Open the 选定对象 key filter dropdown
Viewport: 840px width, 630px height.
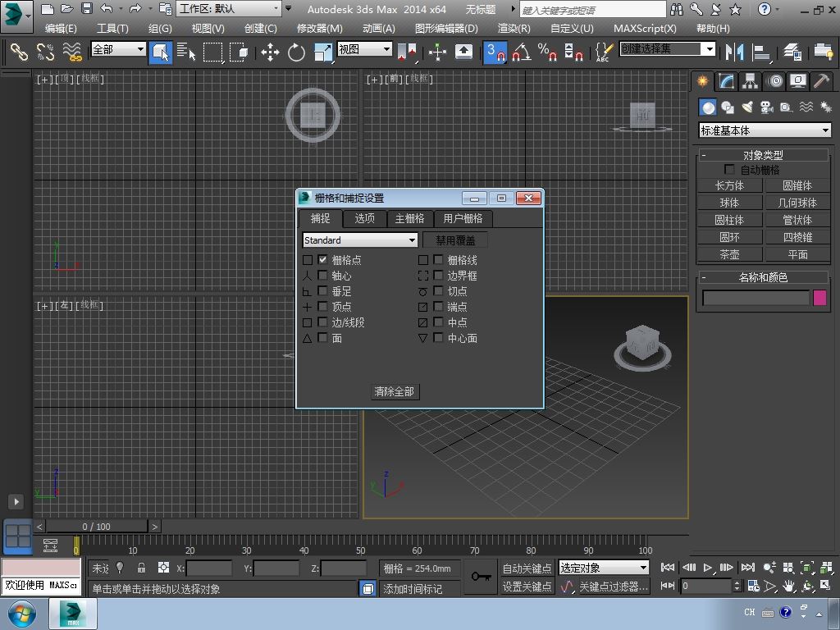point(604,568)
